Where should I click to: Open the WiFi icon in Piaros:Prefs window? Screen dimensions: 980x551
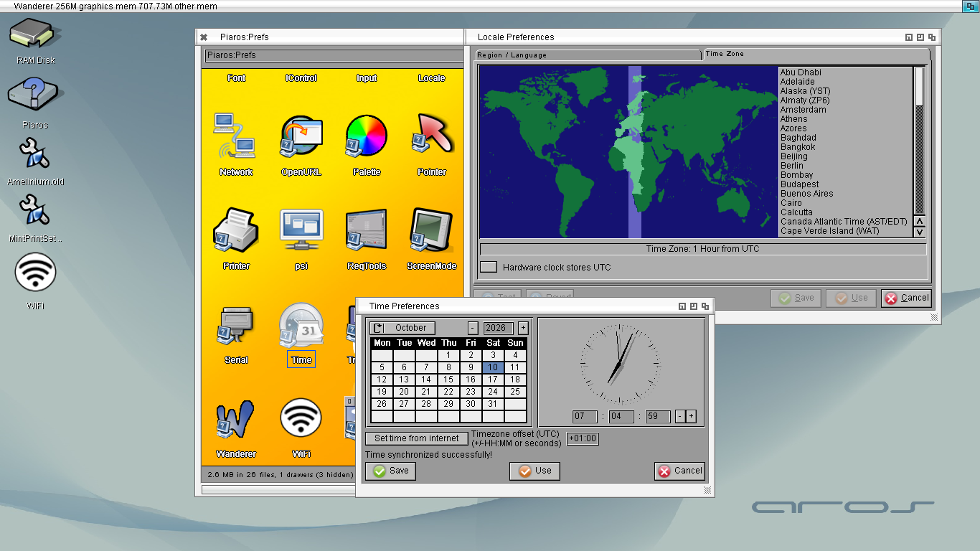(301, 418)
